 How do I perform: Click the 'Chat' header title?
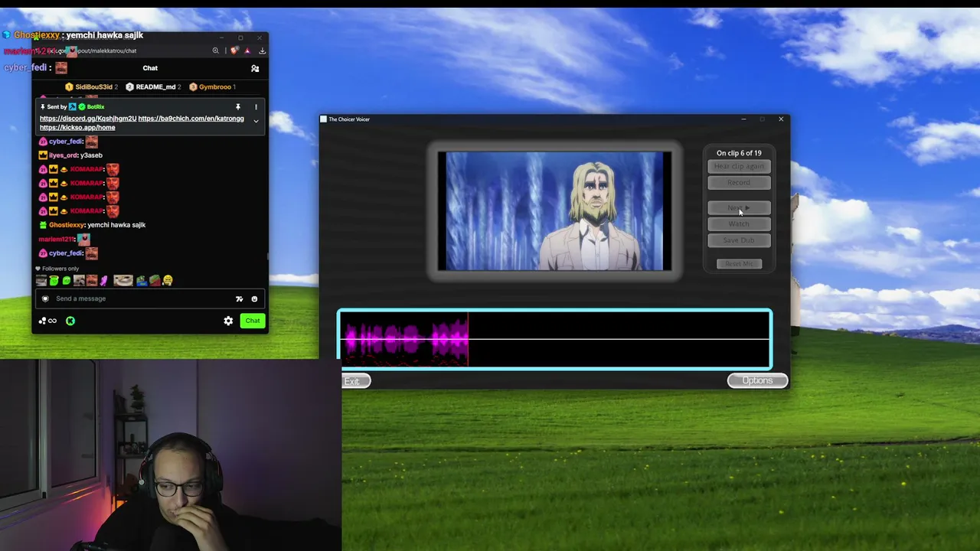[x=150, y=68]
